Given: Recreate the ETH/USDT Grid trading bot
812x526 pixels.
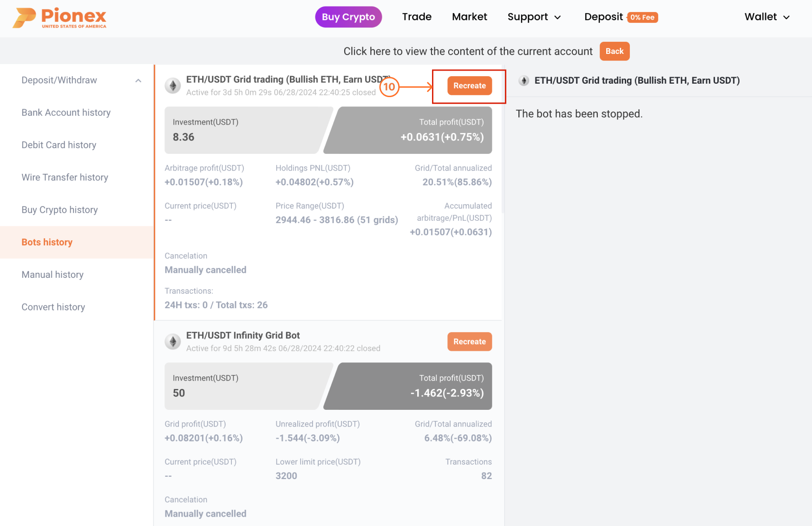Looking at the screenshot, I should 469,85.
